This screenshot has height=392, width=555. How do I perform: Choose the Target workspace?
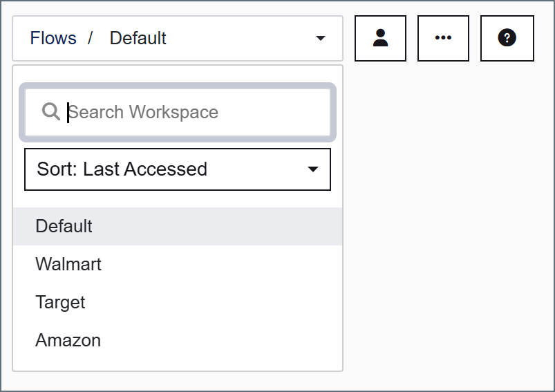coord(178,302)
